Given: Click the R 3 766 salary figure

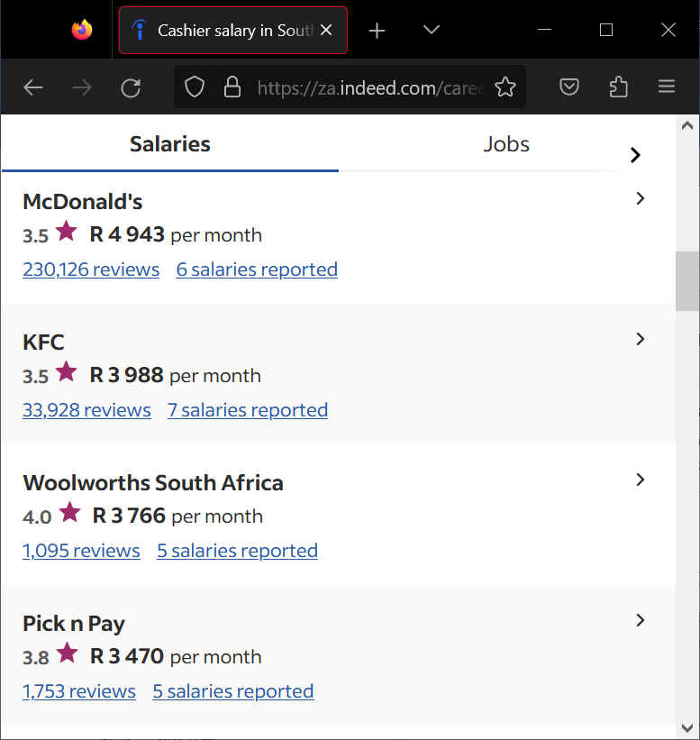Looking at the screenshot, I should coord(129,516).
